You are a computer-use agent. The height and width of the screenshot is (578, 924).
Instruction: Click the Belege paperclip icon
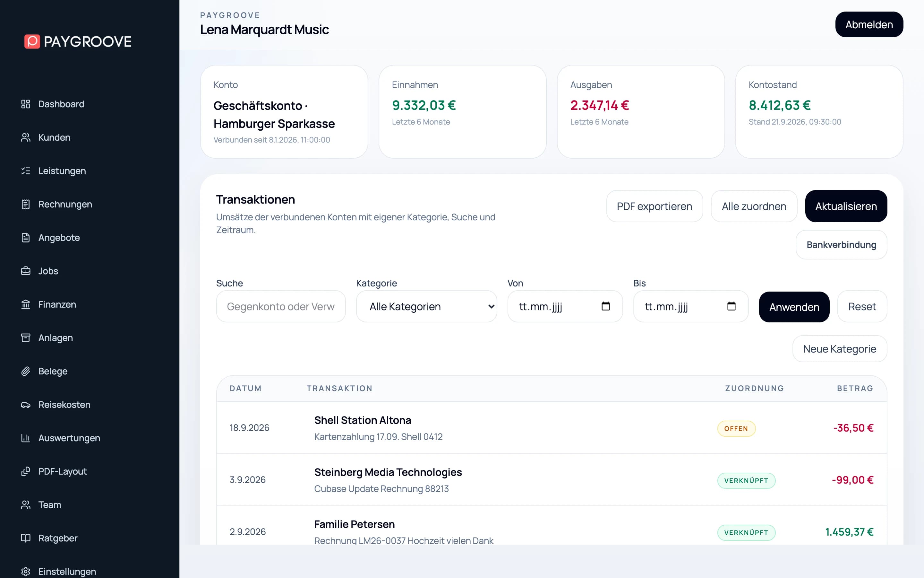tap(26, 371)
